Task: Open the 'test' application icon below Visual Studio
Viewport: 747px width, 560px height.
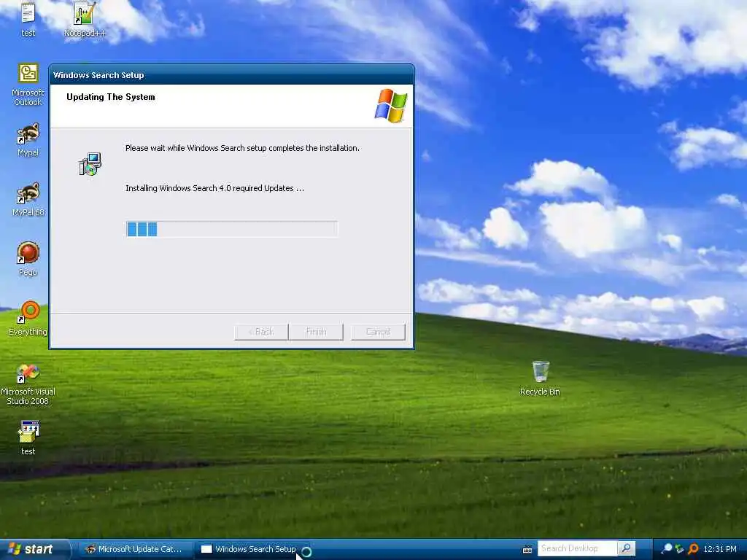Action: coord(28,437)
